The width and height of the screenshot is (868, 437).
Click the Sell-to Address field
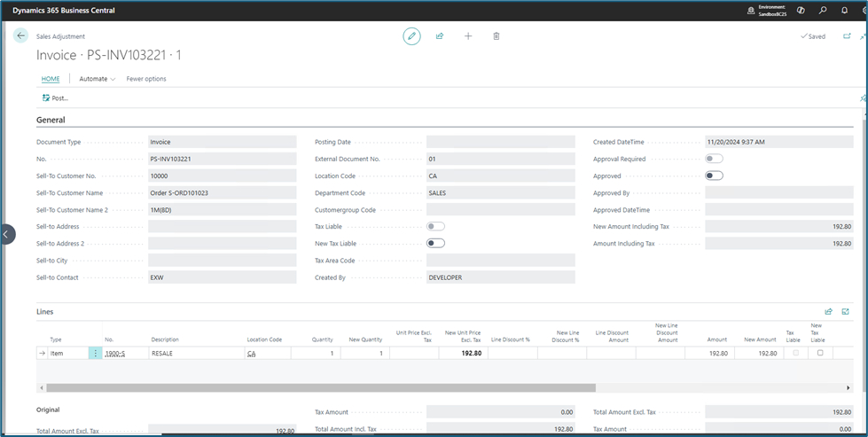tap(223, 227)
